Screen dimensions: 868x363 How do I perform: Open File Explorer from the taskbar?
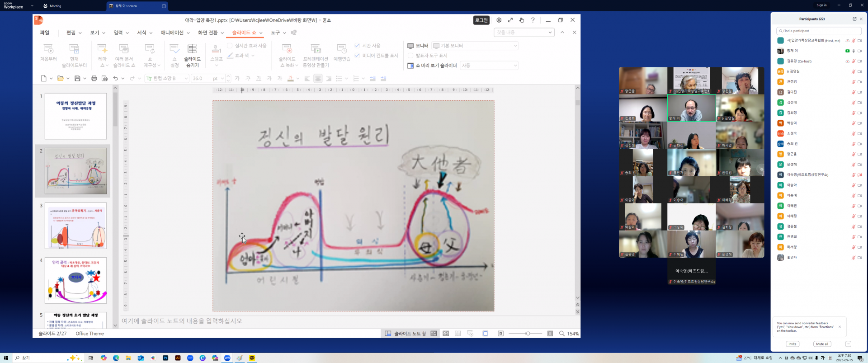pyautogui.click(x=128, y=358)
